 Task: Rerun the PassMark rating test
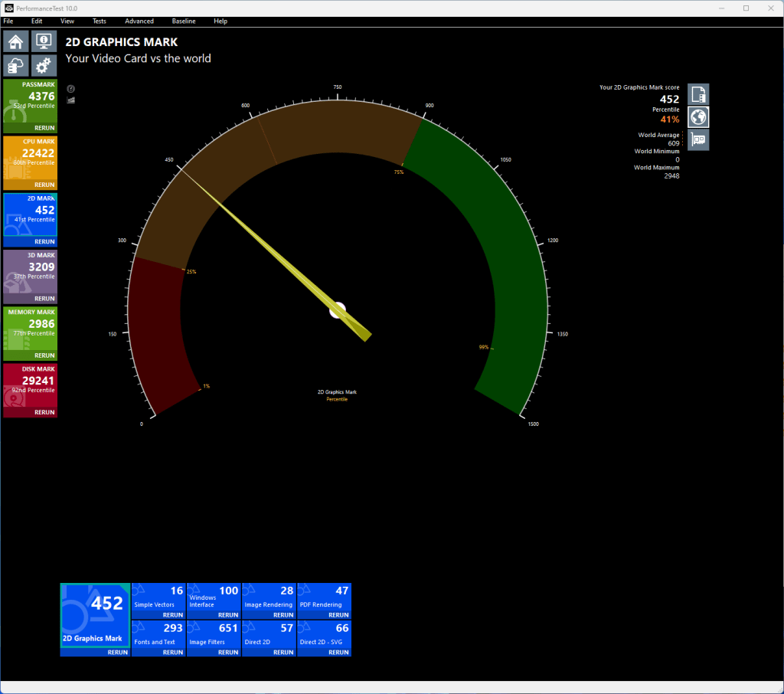click(44, 128)
